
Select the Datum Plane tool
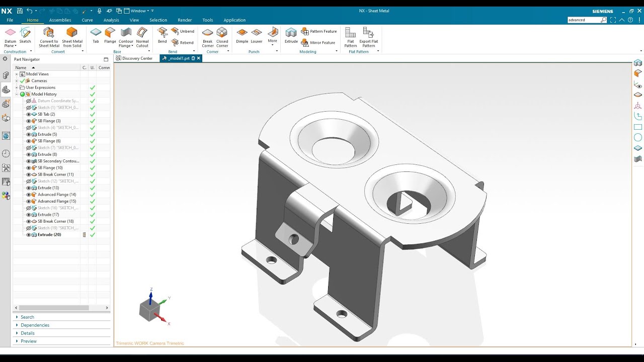click(11, 38)
